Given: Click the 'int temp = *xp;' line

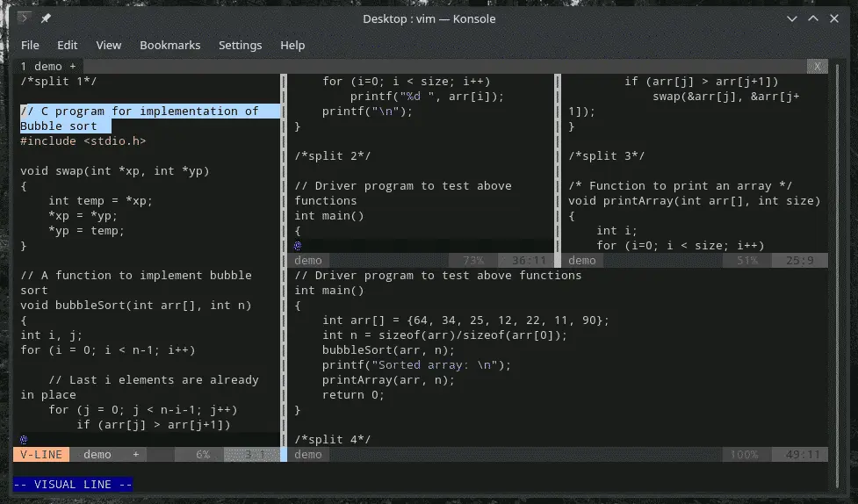Looking at the screenshot, I should click(x=101, y=201).
